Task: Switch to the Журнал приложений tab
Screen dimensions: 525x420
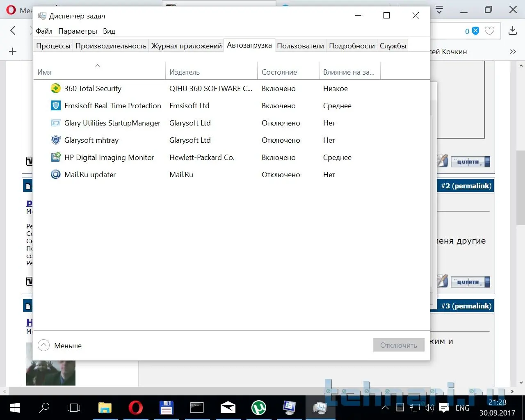Action: point(187,46)
